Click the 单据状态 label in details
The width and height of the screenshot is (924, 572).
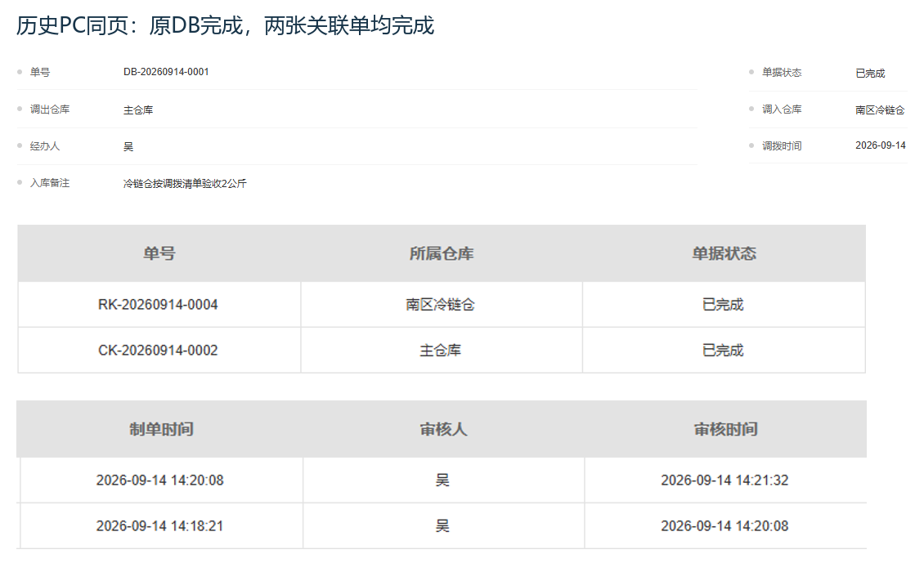[782, 72]
